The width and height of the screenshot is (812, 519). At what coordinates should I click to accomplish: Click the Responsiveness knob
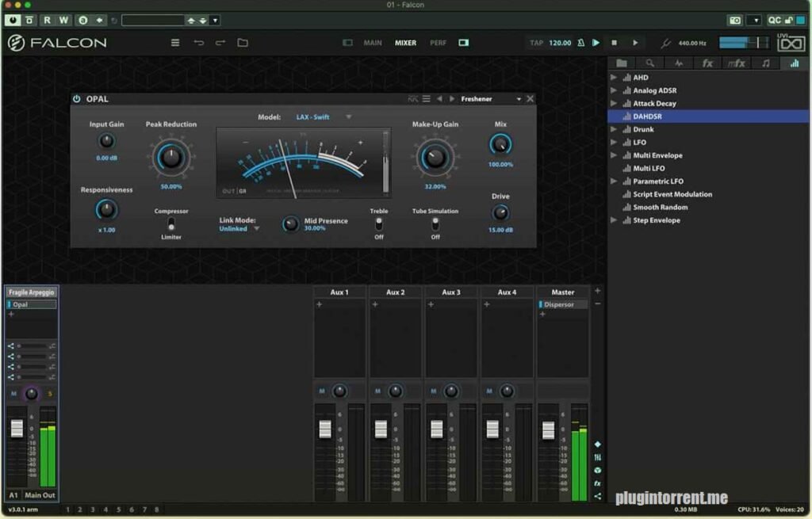[106, 209]
